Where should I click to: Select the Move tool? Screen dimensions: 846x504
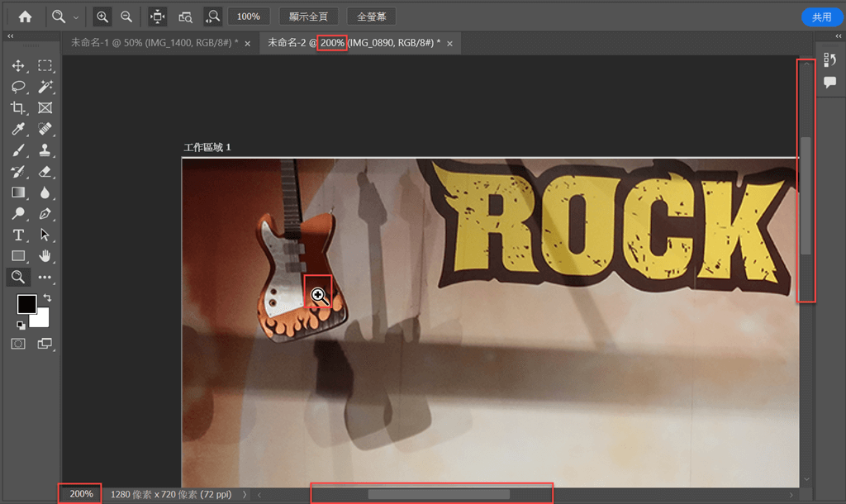tap(18, 66)
